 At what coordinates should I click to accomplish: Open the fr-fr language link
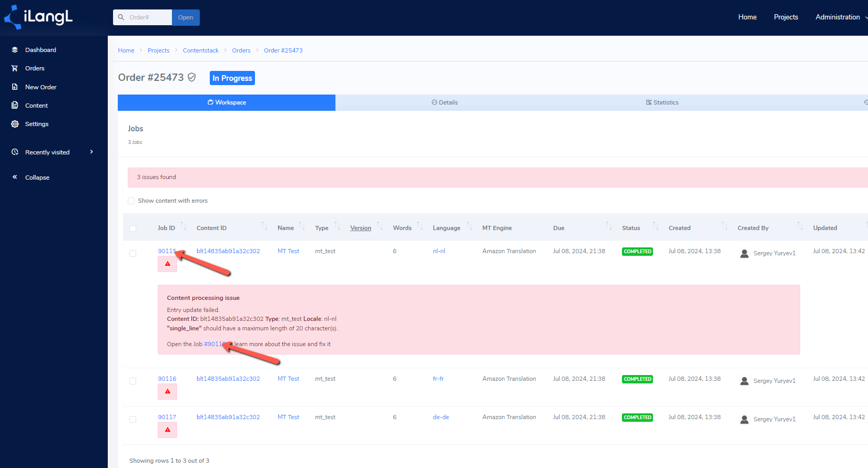coord(438,379)
